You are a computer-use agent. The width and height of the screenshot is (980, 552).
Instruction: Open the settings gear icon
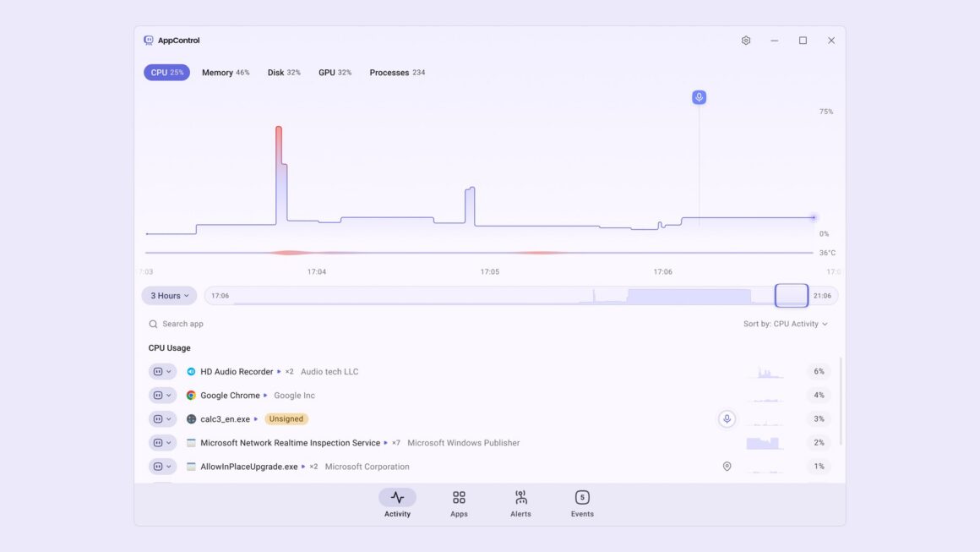(746, 40)
